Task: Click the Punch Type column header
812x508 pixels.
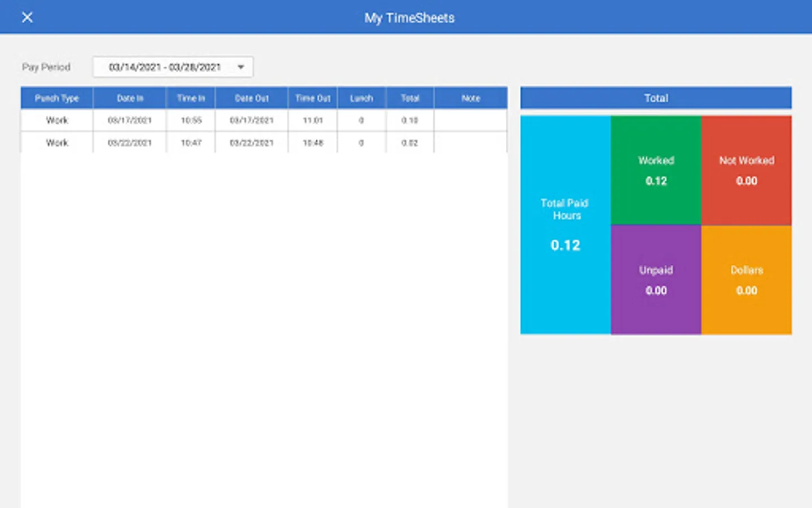Action: pyautogui.click(x=56, y=98)
